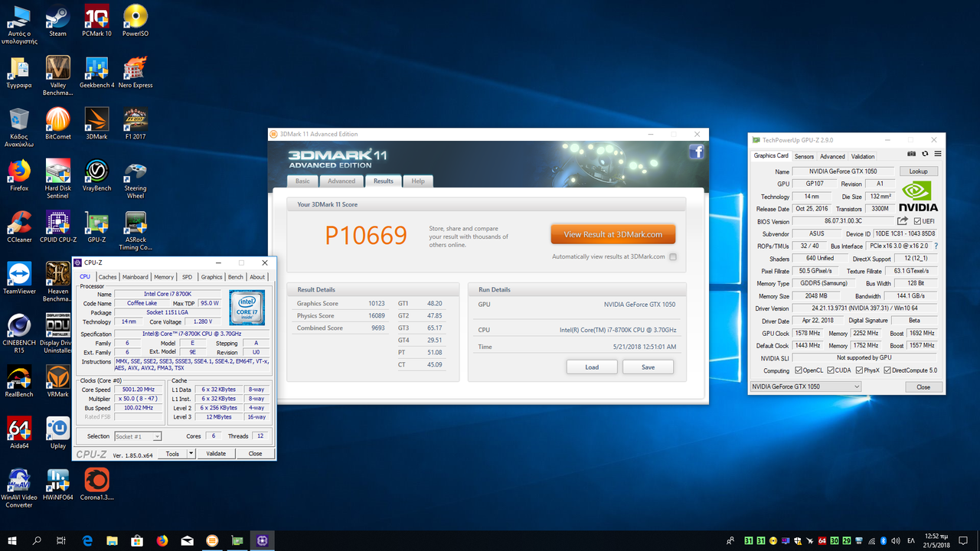980x551 pixels.
Task: Toggle the UEFI checkbox in GPU-Z
Action: pyautogui.click(x=917, y=221)
